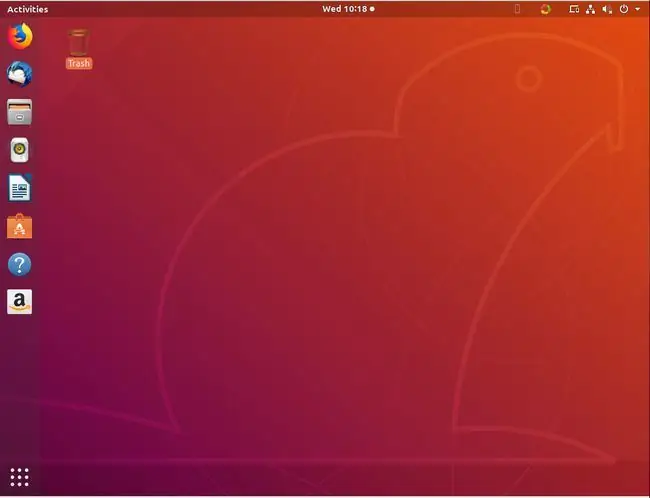This screenshot has height=498, width=650.
Task: Open Ubuntu Software store icon
Action: [19, 226]
